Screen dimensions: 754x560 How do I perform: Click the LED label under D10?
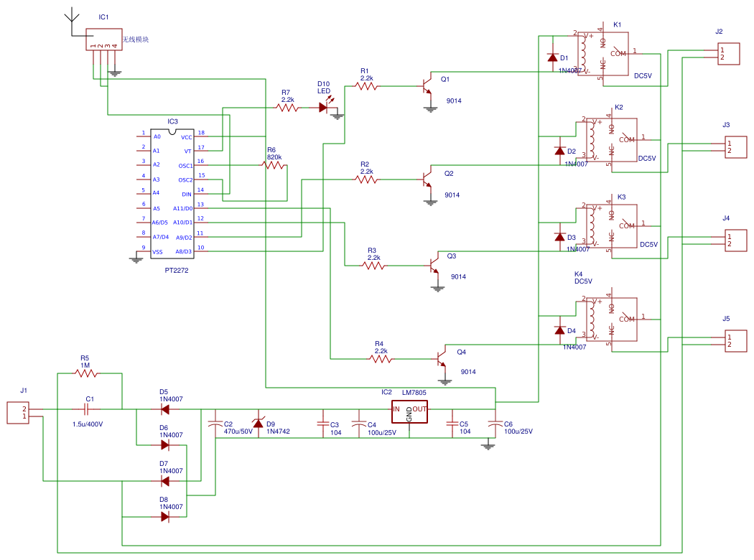(324, 91)
